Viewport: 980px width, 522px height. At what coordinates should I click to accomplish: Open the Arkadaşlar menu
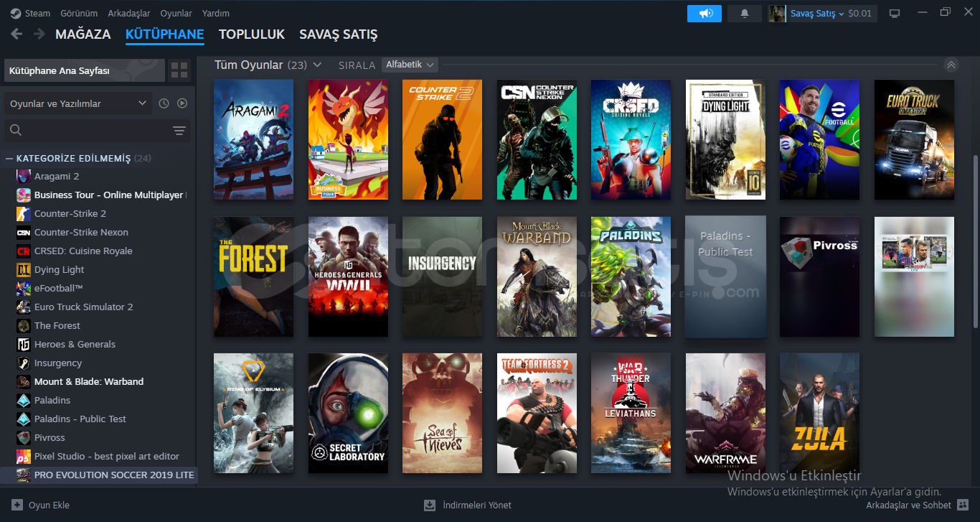point(129,13)
